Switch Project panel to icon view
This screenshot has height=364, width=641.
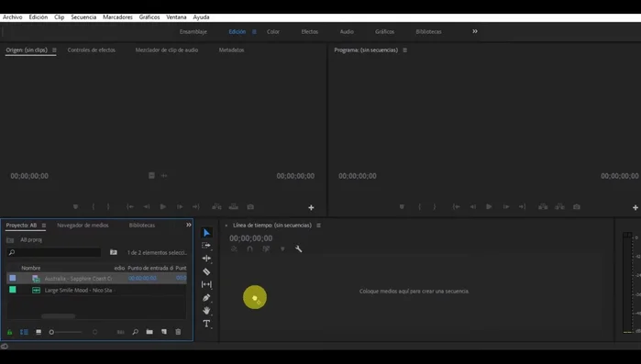[39, 332]
